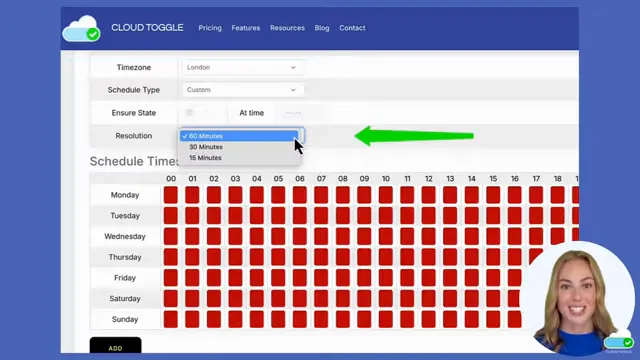Click the CLOUD TOGGLE brand name
Image resolution: width=640 pixels, height=360 pixels.
(x=147, y=28)
